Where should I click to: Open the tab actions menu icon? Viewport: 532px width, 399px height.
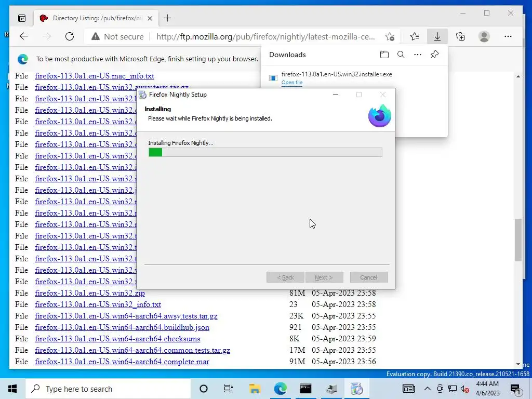click(x=22, y=18)
